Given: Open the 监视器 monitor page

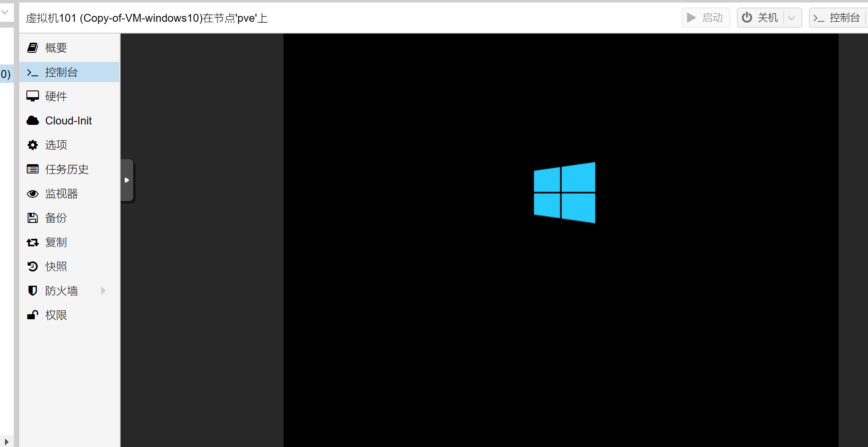Looking at the screenshot, I should click(70, 194).
